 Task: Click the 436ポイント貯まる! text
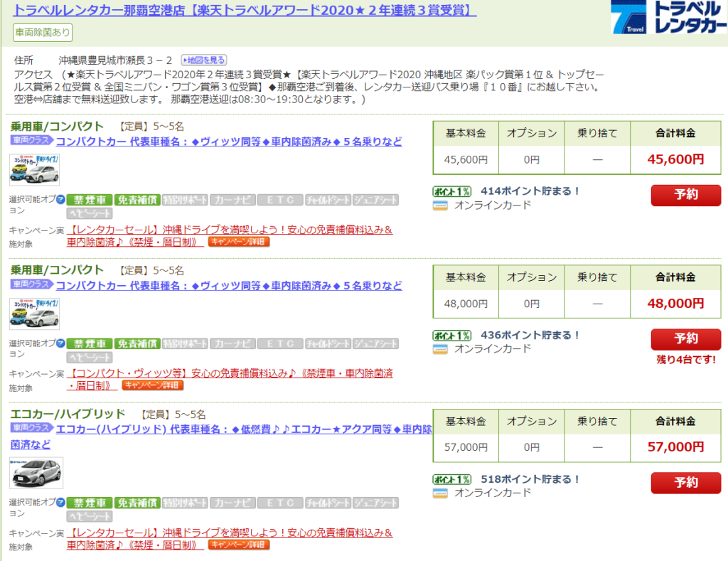tap(530, 335)
